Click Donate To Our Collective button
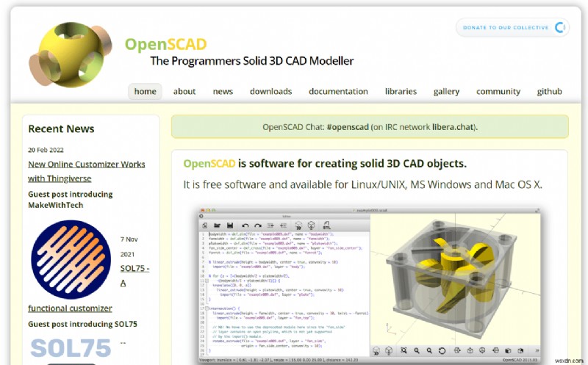Viewport: 588px width, 365px height. click(x=512, y=27)
